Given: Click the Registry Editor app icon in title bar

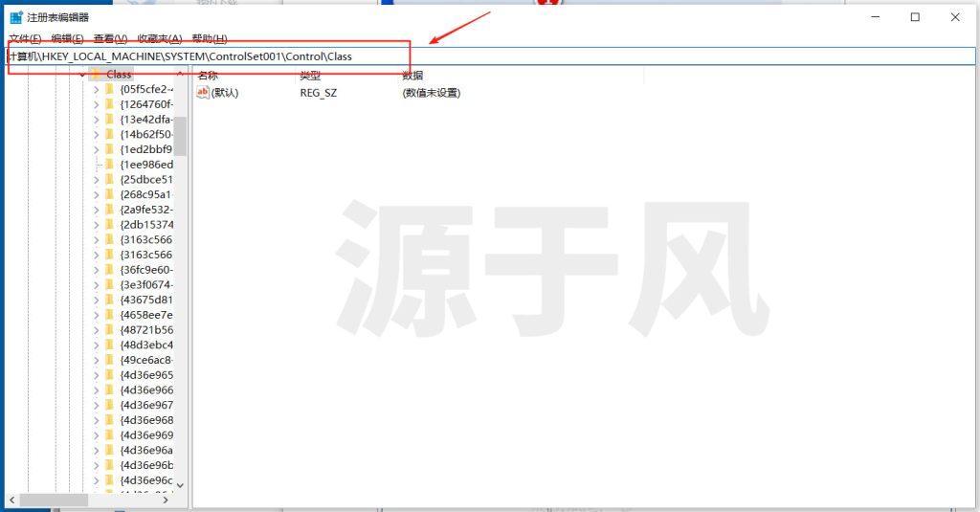Looking at the screenshot, I should coord(16,17).
